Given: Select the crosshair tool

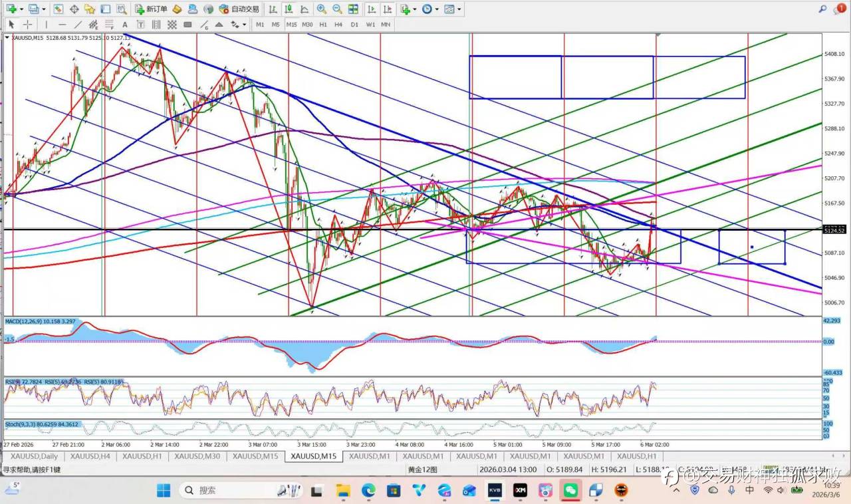Looking at the screenshot, I should (x=28, y=25).
